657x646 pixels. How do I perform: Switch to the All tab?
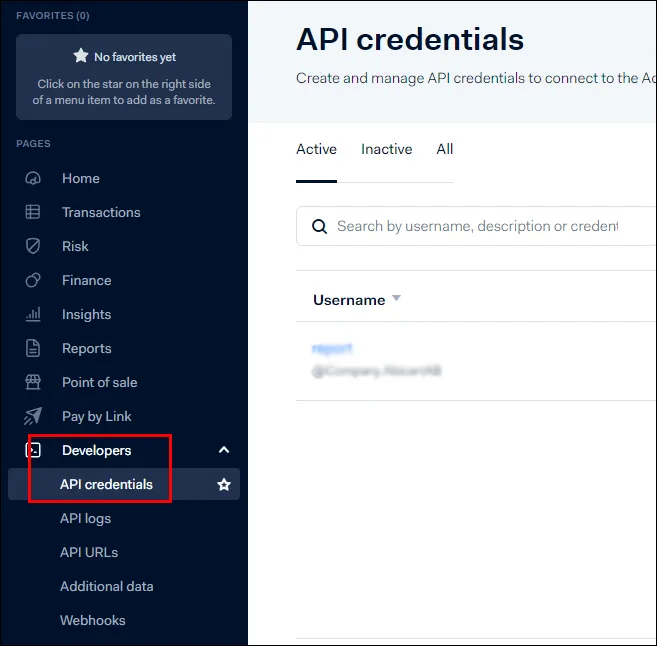click(445, 149)
